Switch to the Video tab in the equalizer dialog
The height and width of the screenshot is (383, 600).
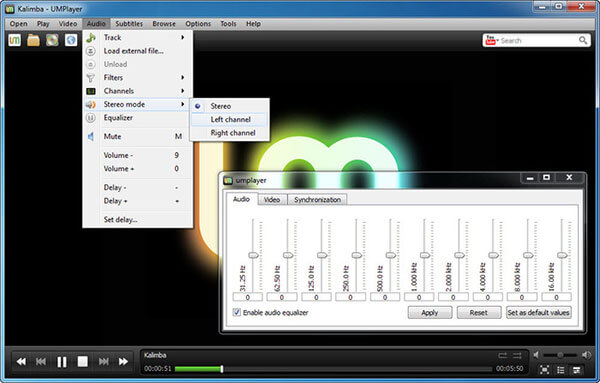click(272, 200)
